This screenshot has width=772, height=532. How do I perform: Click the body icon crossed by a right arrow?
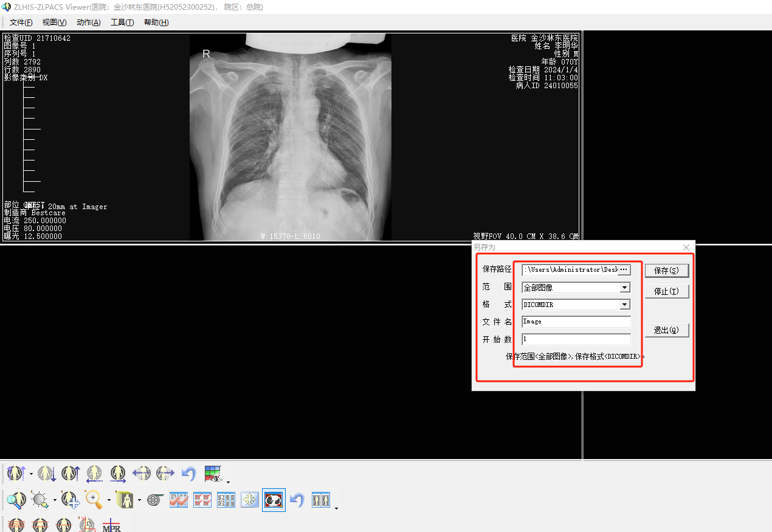(165, 473)
